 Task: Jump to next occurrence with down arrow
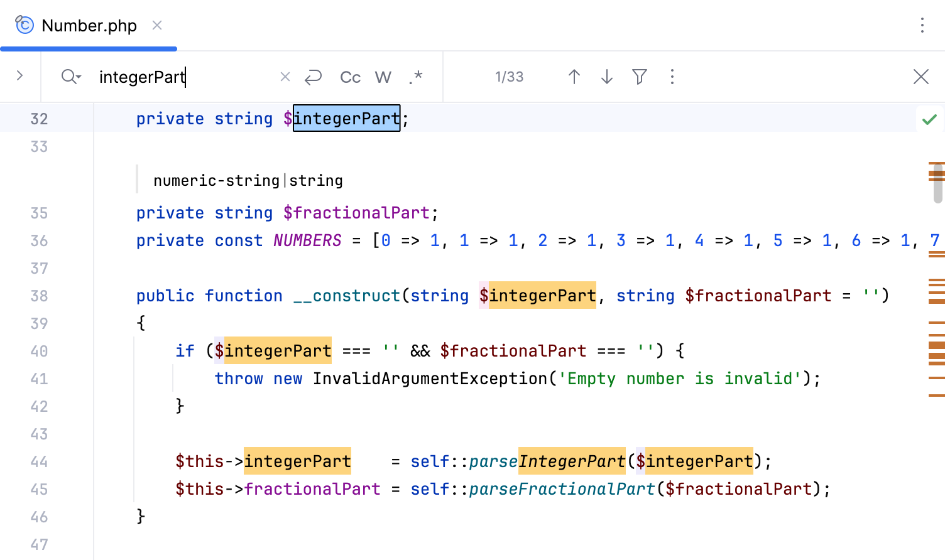(606, 77)
